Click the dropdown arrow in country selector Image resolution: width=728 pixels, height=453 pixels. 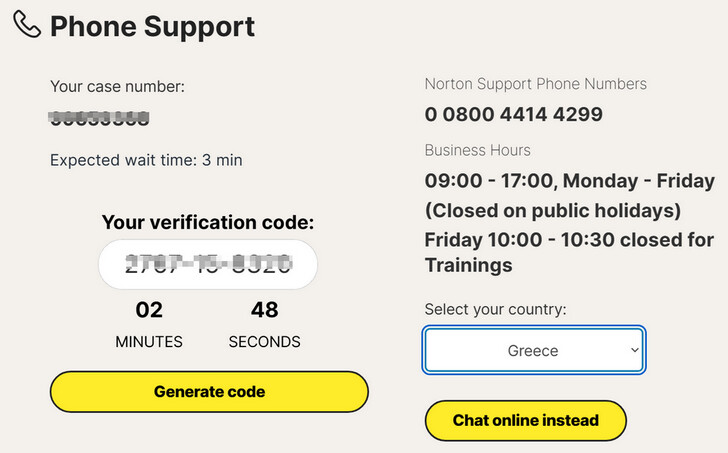click(x=633, y=351)
